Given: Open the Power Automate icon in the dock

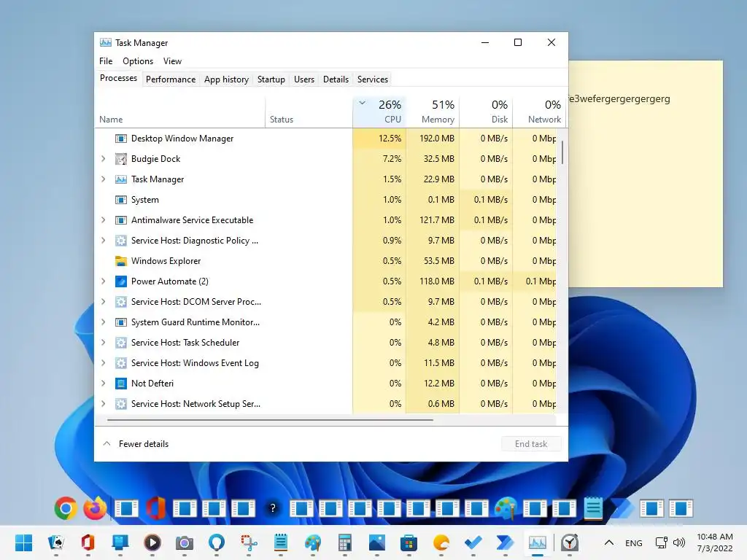Looking at the screenshot, I should 623,508.
